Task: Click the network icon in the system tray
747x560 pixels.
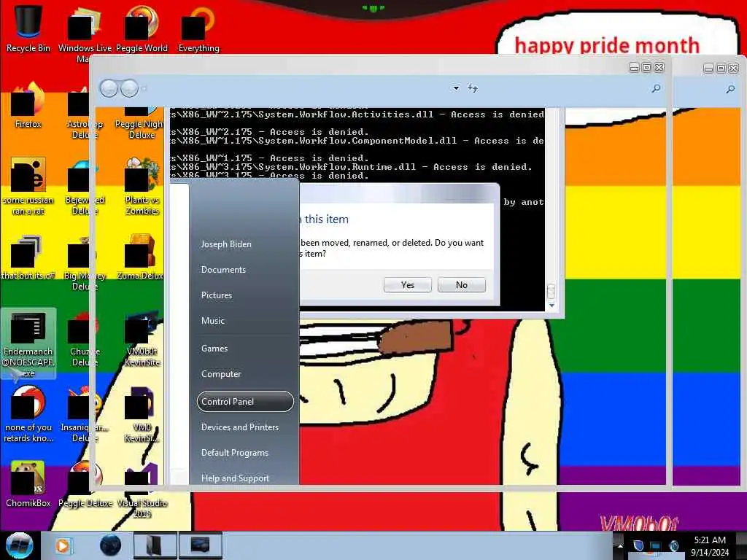Action: (x=656, y=545)
